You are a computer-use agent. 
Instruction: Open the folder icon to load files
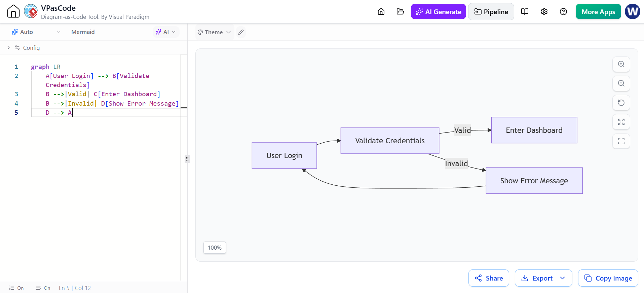400,12
